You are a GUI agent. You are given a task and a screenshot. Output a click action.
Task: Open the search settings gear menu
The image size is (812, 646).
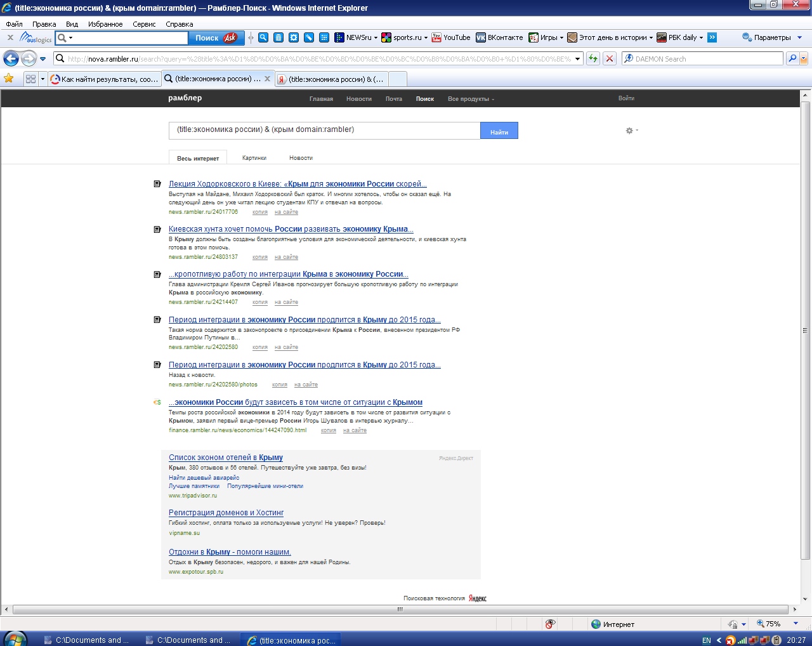pos(631,130)
